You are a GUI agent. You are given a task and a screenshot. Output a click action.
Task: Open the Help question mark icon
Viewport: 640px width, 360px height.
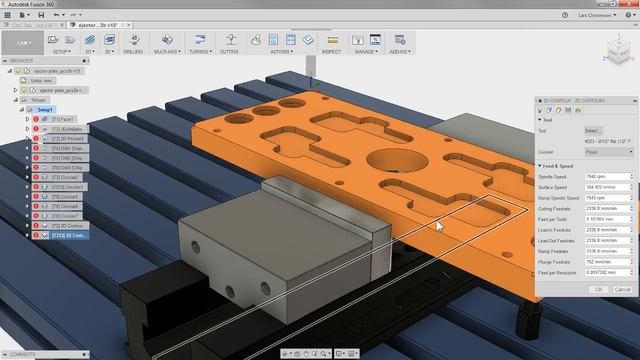[x=629, y=15]
